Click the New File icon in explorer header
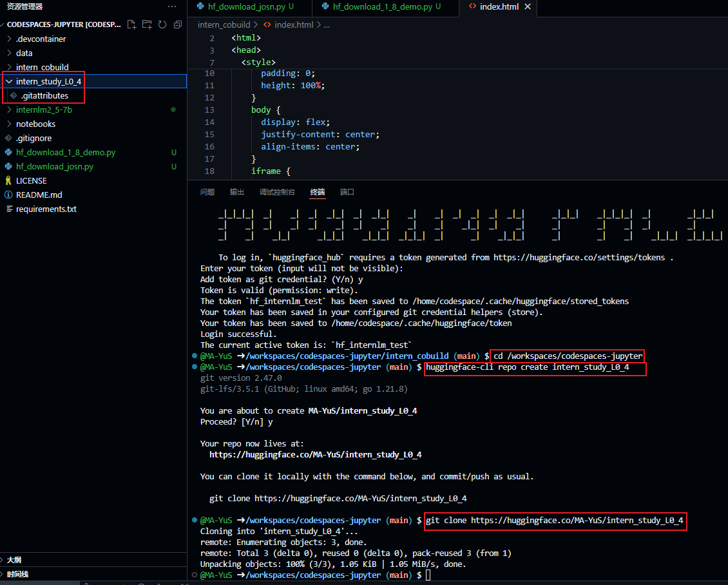Image resolution: width=728 pixels, height=585 pixels. click(132, 24)
